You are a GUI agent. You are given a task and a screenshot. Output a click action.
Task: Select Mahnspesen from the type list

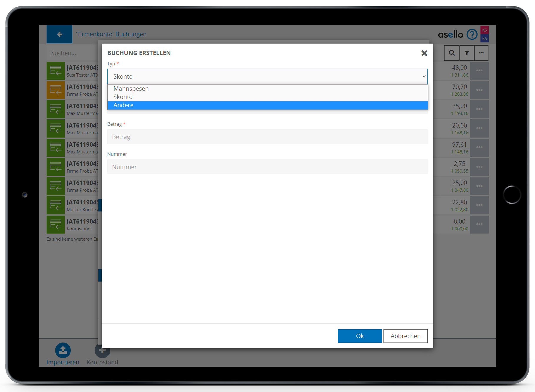point(131,89)
